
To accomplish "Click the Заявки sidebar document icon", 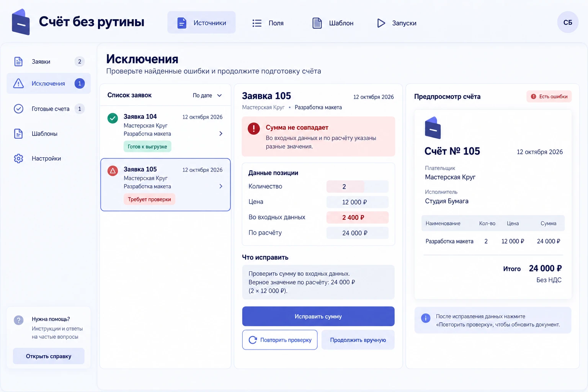I will click(18, 61).
